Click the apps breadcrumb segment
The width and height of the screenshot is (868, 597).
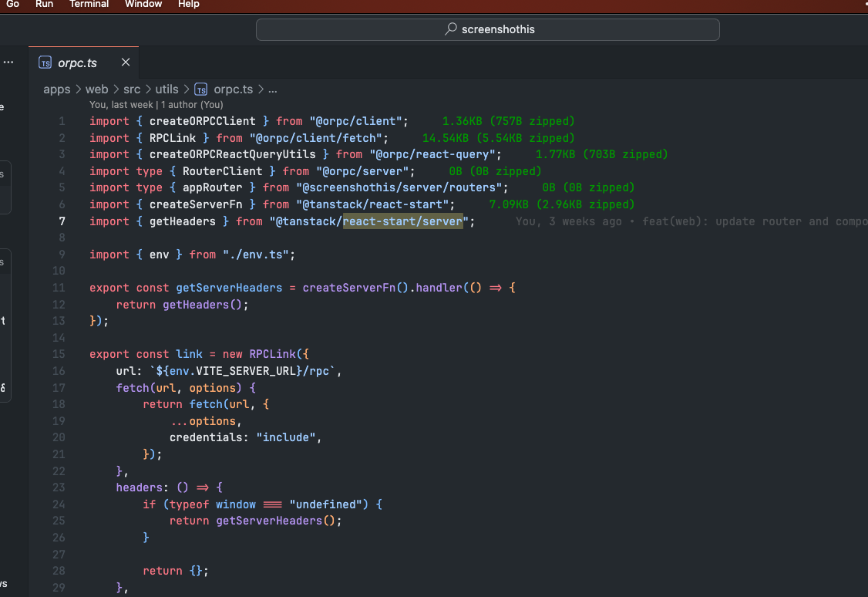point(57,89)
